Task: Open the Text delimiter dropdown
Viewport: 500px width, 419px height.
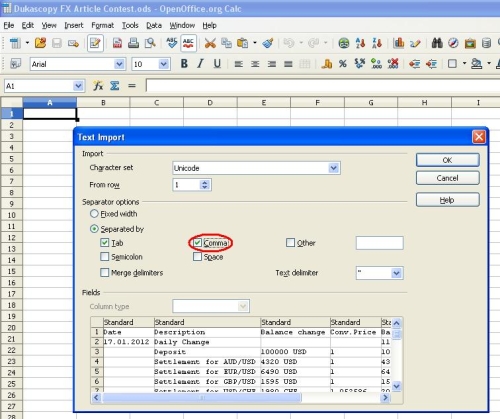Action: [x=396, y=273]
